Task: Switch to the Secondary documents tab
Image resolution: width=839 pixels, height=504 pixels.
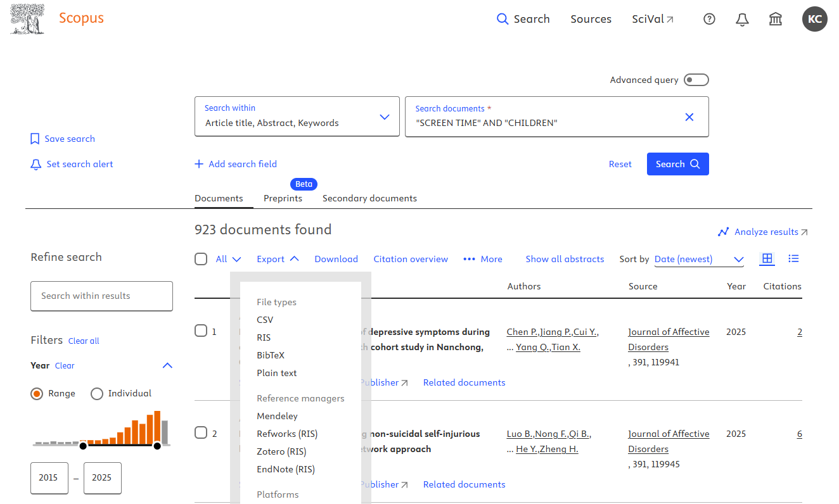Action: (369, 198)
